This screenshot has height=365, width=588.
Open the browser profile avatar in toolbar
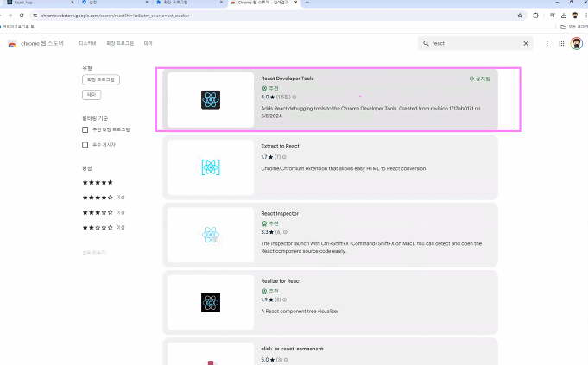pos(575,16)
